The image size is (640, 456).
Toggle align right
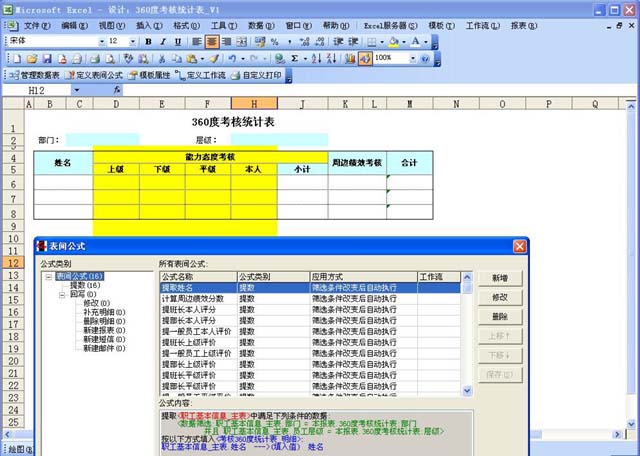[x=227, y=41]
